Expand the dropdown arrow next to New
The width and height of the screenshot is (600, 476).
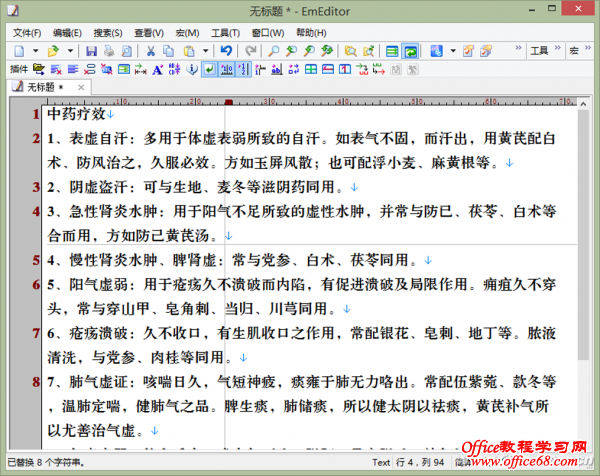click(x=35, y=51)
